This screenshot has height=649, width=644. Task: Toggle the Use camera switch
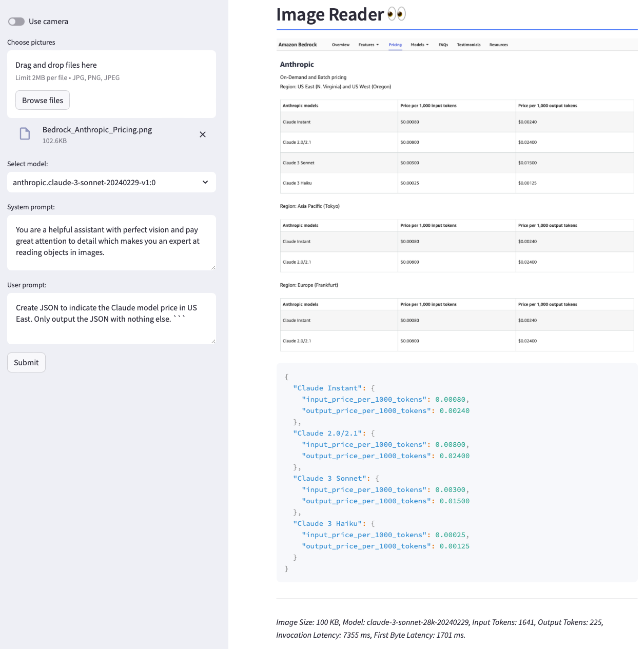[x=16, y=22]
